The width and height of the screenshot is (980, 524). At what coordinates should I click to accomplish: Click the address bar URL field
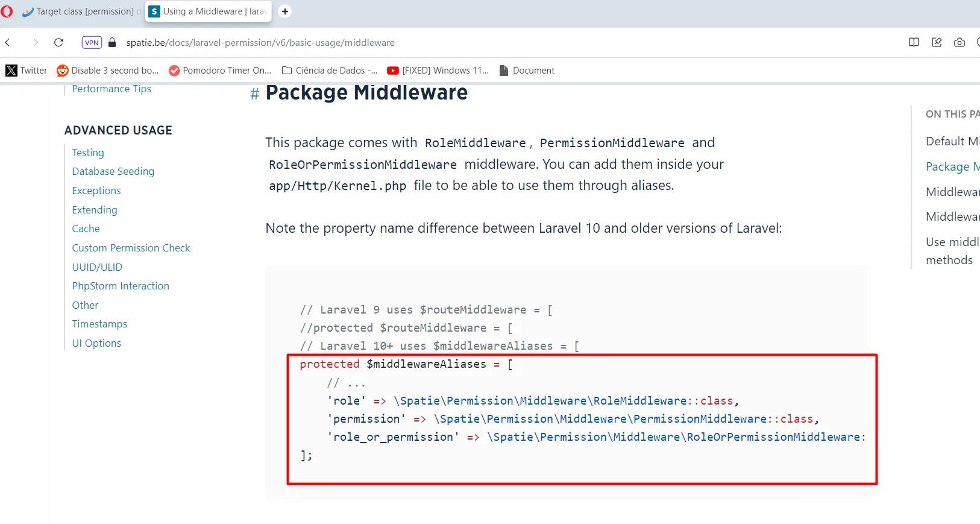tap(260, 43)
